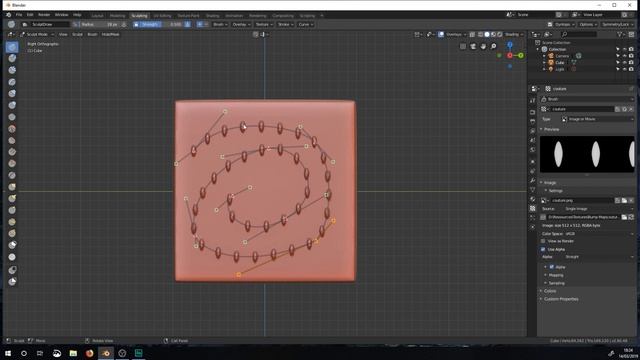Open the Render properties tab icon
This screenshot has height=360, width=640.
[x=533, y=112]
